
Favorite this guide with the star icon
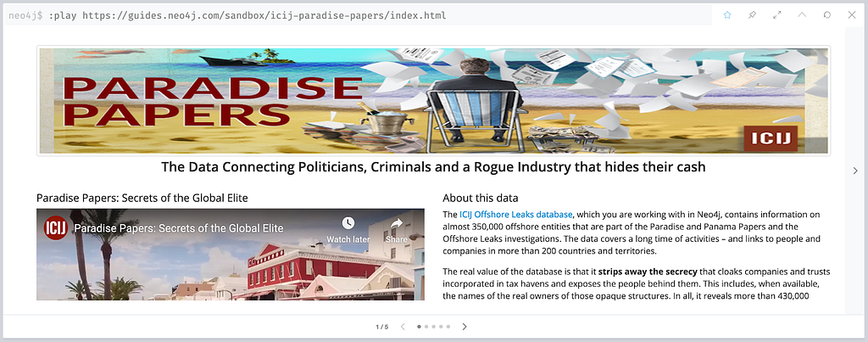[x=727, y=15]
